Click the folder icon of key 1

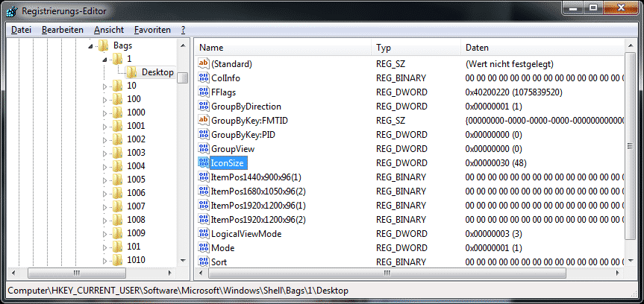point(117,59)
